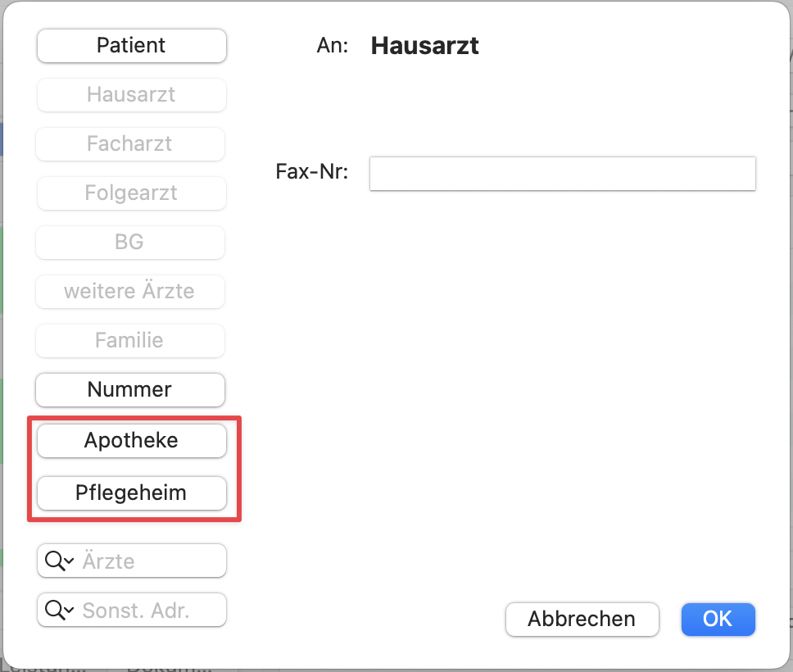Choose the weitere Ärzte button
This screenshot has width=793, height=672.
point(130,292)
